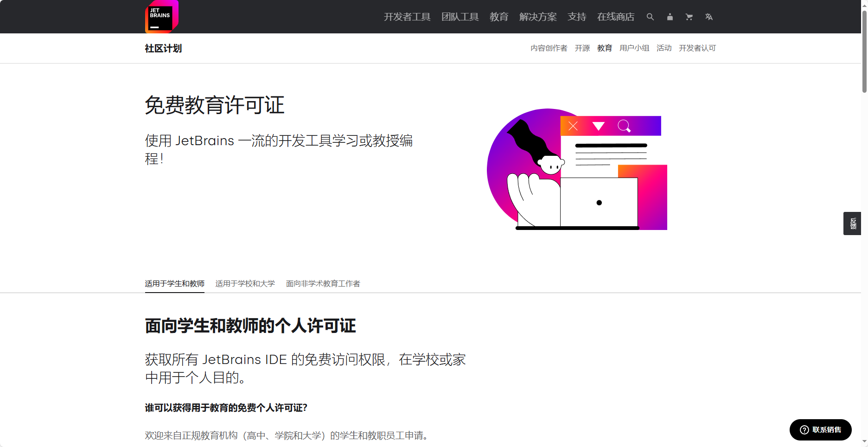Click the 免费教育许可证 heading
This screenshot has height=447, width=868.
pos(214,105)
